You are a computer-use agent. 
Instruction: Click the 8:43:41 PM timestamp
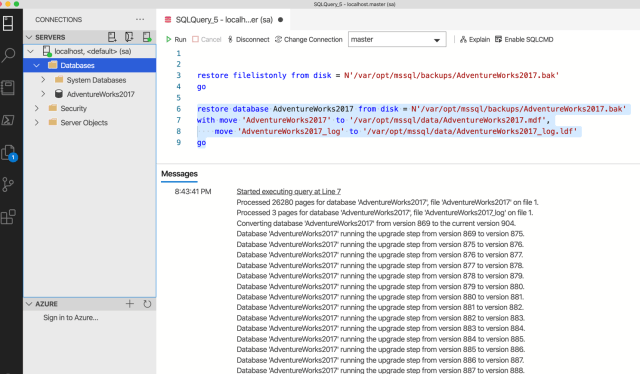tap(193, 191)
